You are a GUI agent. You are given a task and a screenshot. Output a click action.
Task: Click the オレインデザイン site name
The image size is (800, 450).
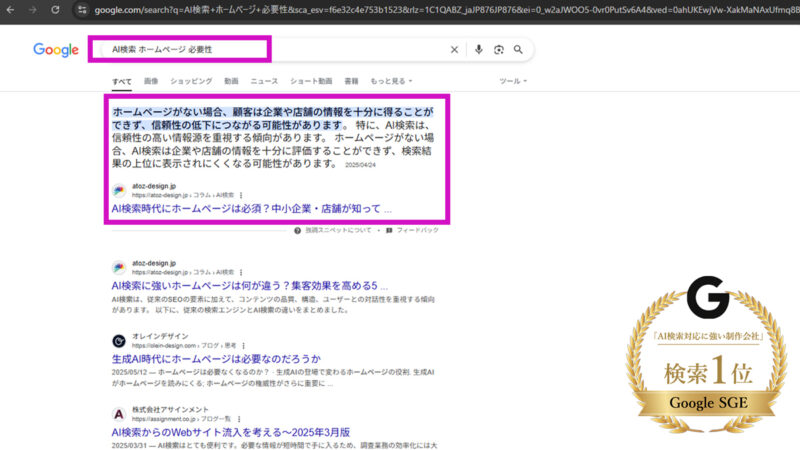[160, 336]
